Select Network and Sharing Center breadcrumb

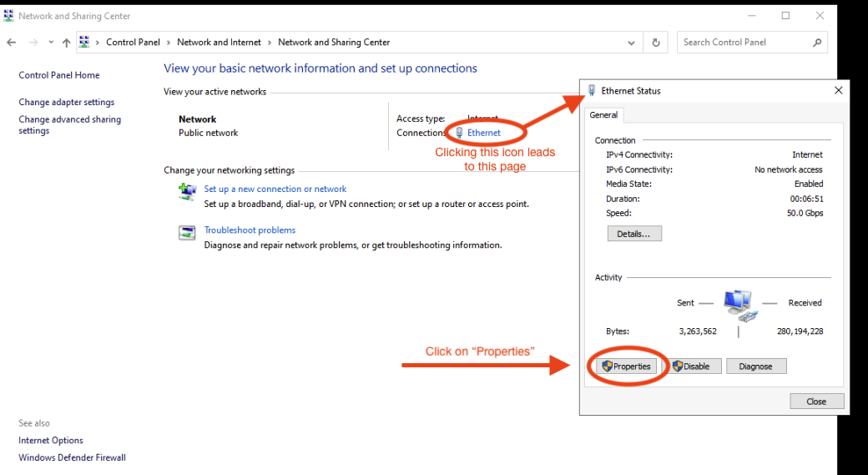click(334, 42)
